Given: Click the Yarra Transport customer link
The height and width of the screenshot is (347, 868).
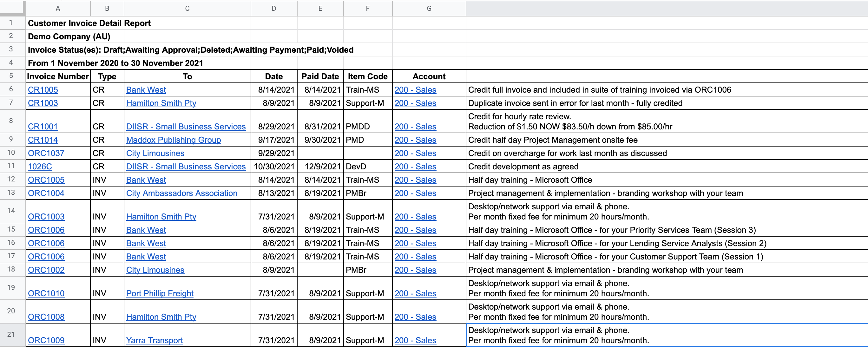Looking at the screenshot, I should tap(154, 340).
